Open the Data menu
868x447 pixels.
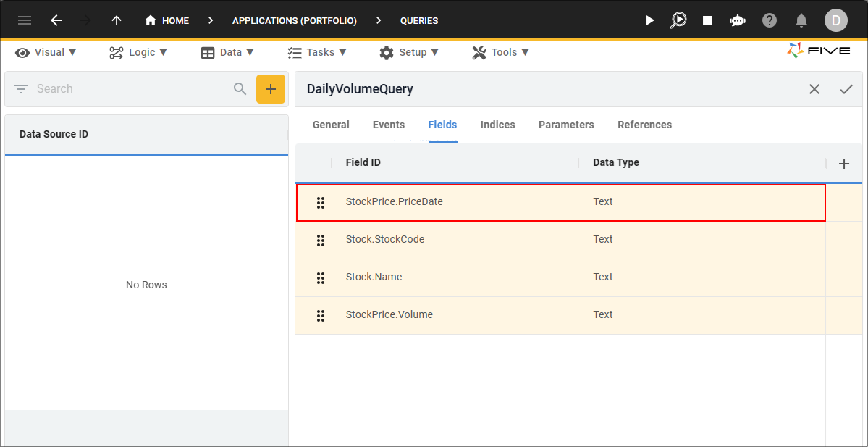pyautogui.click(x=227, y=53)
